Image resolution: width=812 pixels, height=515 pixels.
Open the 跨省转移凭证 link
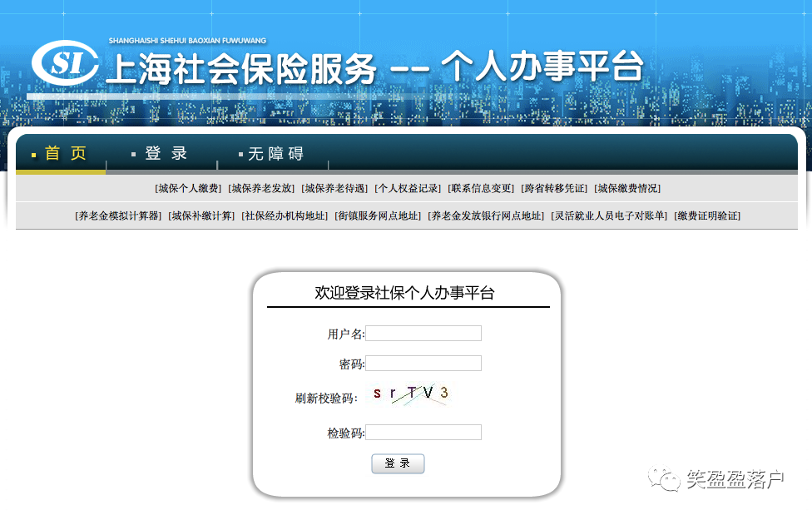tap(554, 189)
